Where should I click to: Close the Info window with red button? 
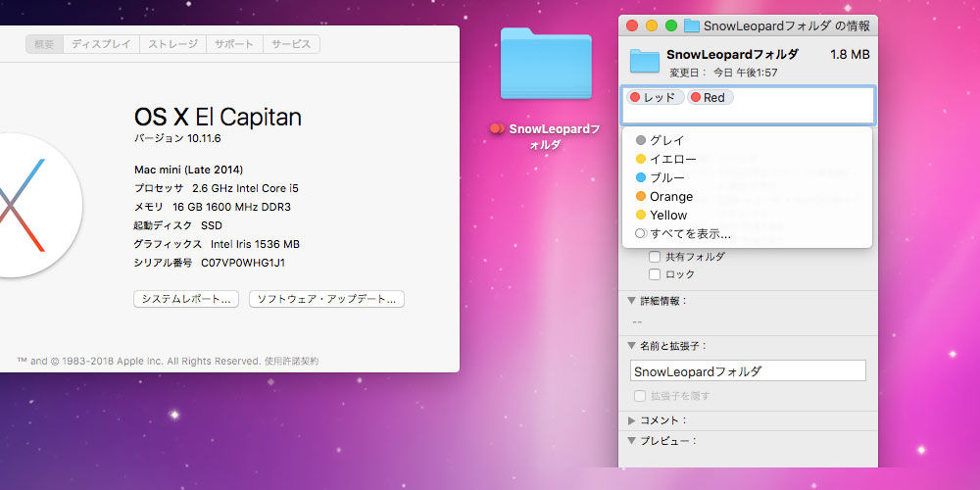coord(632,25)
